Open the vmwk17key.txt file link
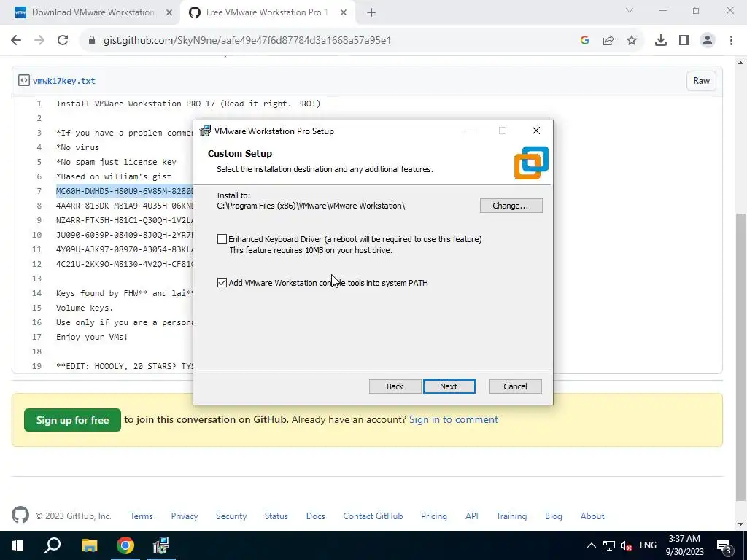The image size is (747, 560). [x=64, y=81]
